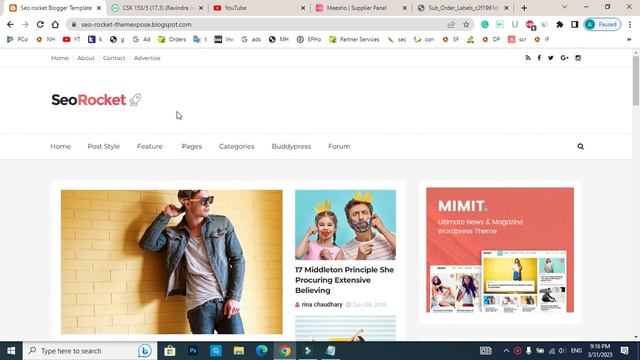The height and width of the screenshot is (360, 640).
Task: Show more bookmarks with the chevron
Action: pos(629,39)
